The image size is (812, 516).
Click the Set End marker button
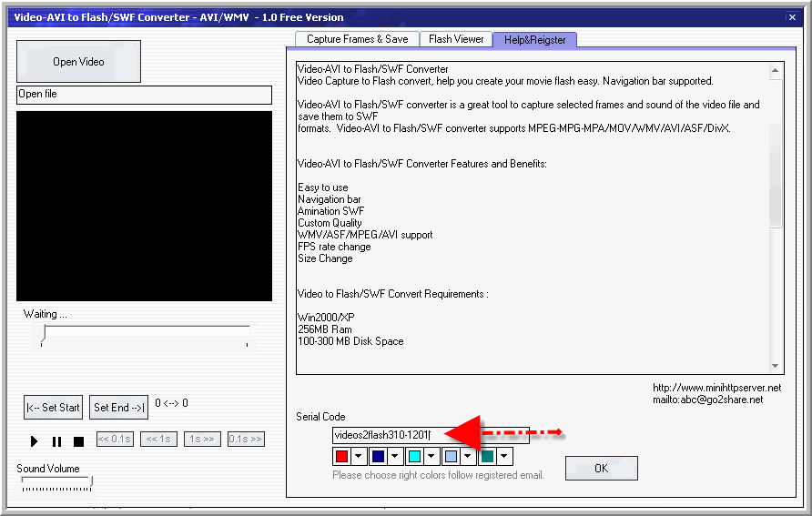[119, 408]
